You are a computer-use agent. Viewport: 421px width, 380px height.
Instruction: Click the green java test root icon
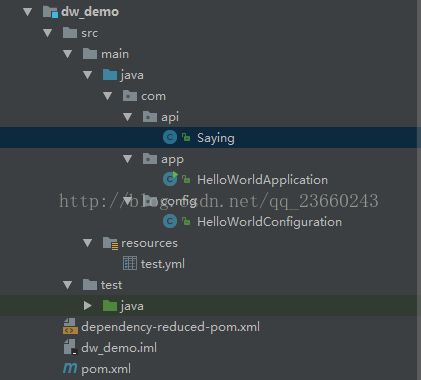coord(110,306)
